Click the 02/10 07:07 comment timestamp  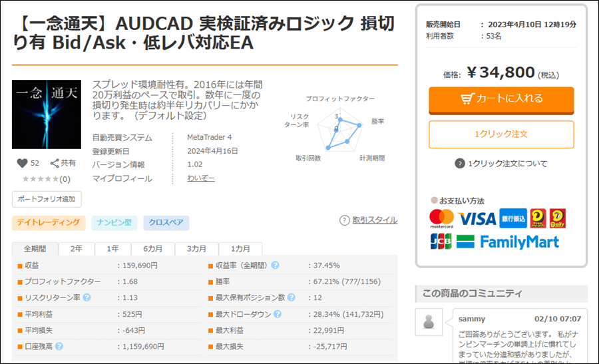(x=558, y=319)
